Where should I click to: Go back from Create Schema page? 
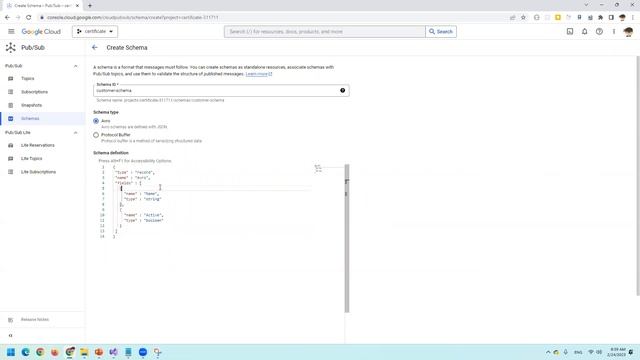[x=95, y=47]
